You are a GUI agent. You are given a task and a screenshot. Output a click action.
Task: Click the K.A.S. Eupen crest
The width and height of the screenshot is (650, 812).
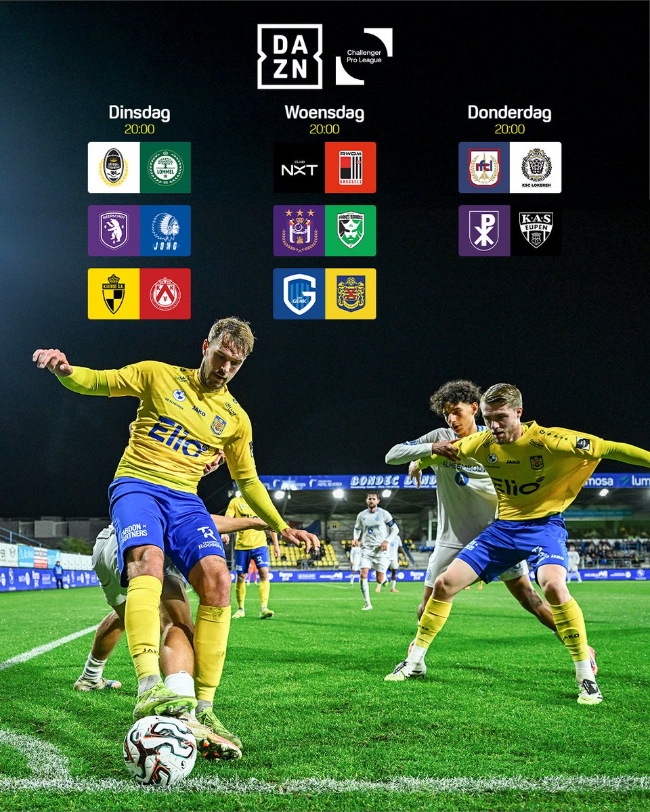click(x=536, y=231)
